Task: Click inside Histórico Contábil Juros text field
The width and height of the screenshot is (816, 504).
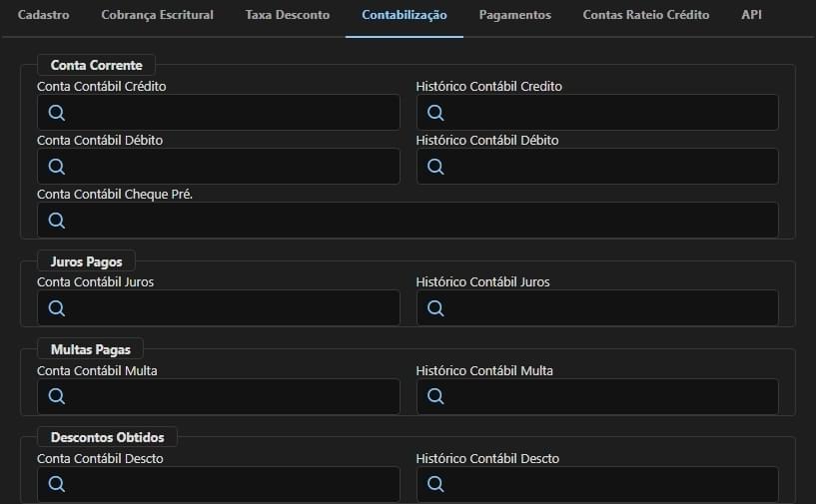Action: coord(597,308)
